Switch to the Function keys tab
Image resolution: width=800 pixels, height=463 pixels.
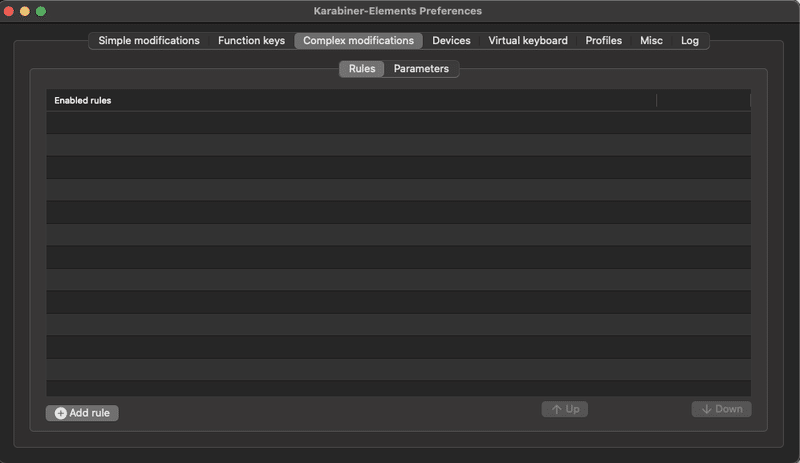pos(251,41)
